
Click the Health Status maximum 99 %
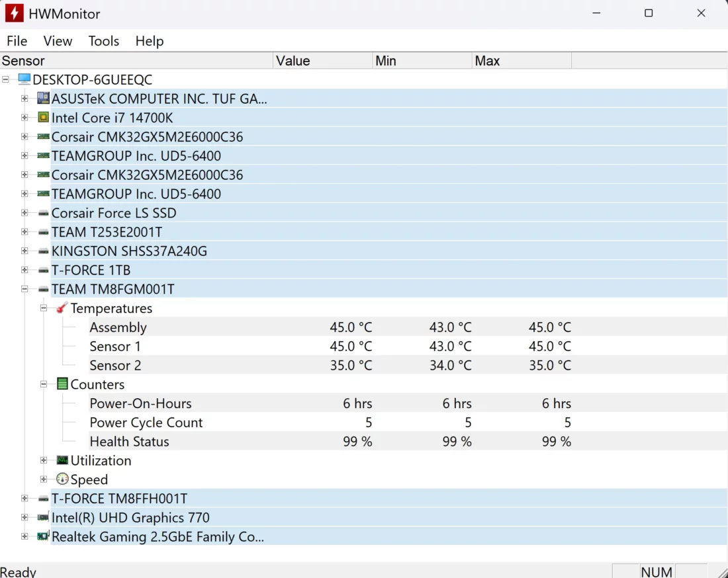(556, 442)
